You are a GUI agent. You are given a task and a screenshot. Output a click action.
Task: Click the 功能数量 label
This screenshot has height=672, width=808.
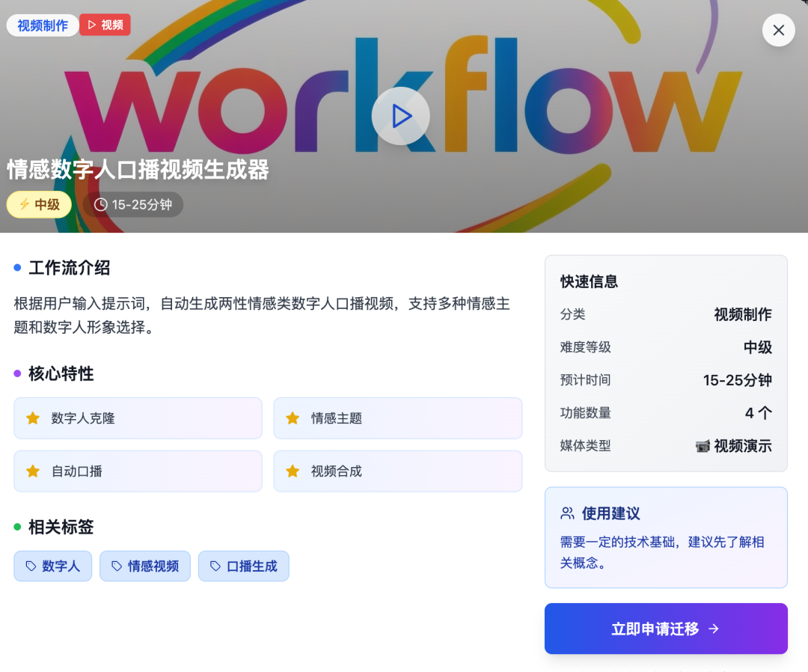(x=585, y=413)
